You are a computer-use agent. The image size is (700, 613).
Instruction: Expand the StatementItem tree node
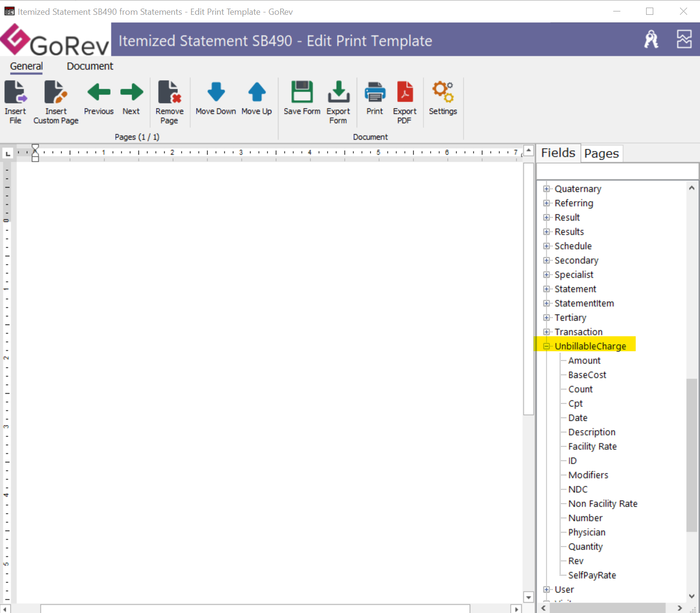(x=546, y=303)
